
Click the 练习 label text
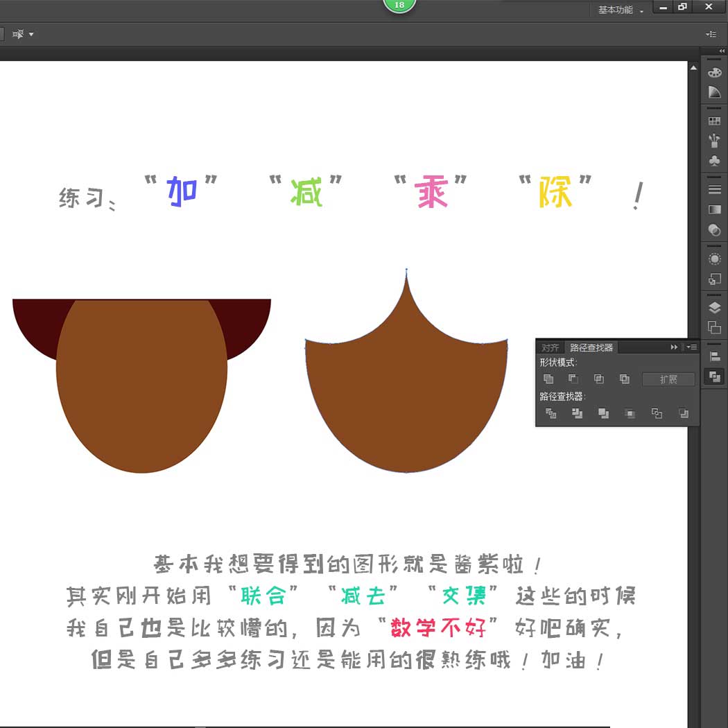pos(81,198)
